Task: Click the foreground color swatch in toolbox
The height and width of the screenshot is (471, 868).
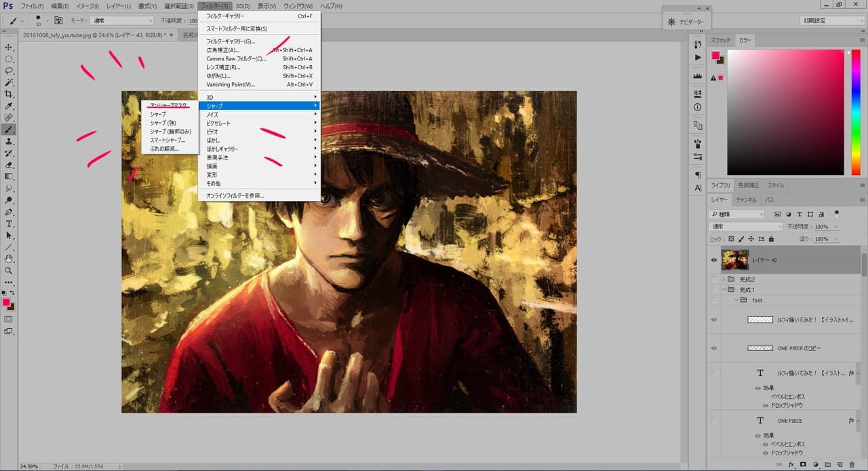Action: (x=7, y=302)
